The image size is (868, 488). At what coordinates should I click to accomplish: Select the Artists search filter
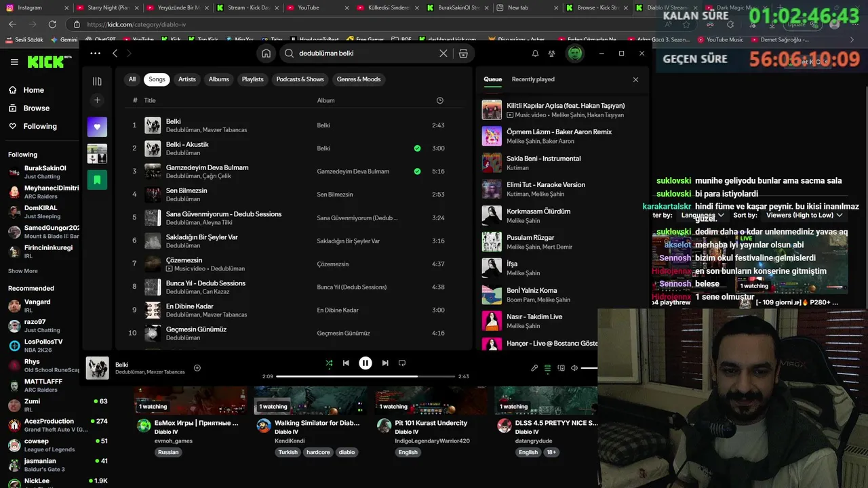pos(187,79)
